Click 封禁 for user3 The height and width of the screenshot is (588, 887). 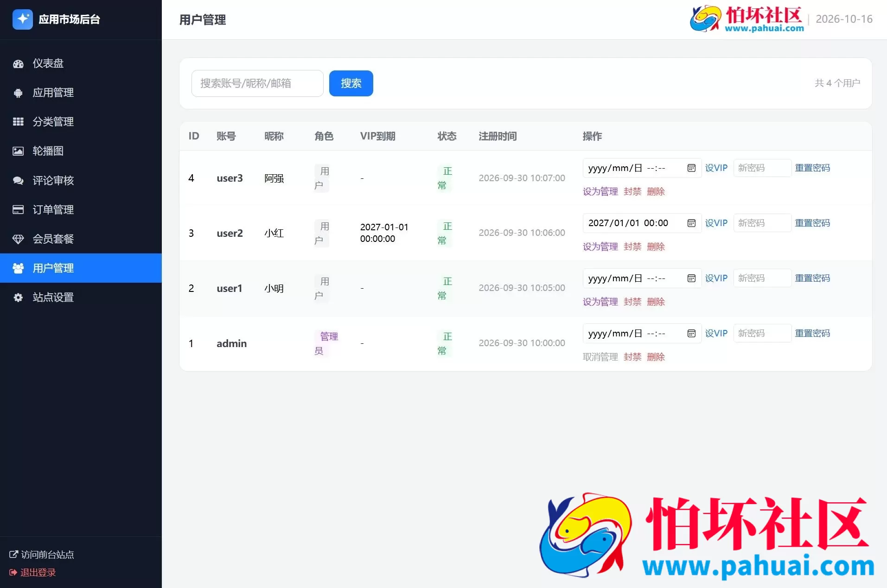(x=632, y=191)
